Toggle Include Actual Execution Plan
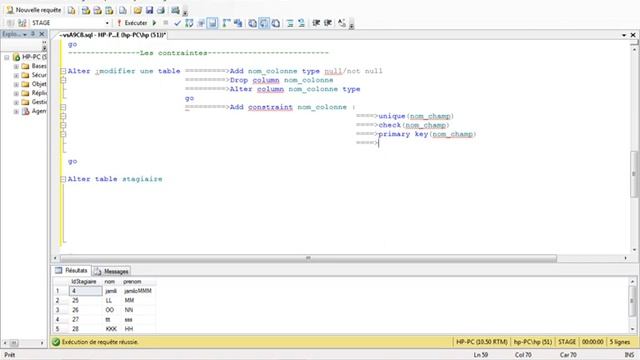 pyautogui.click(x=226, y=23)
